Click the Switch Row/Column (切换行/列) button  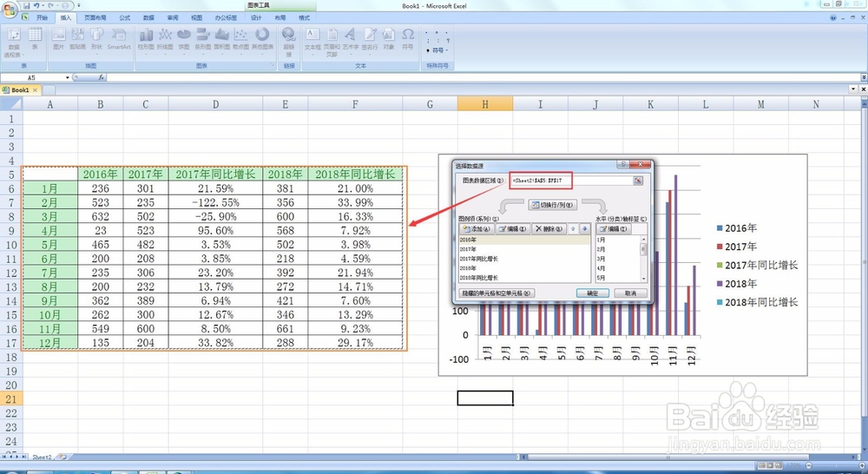pos(553,205)
